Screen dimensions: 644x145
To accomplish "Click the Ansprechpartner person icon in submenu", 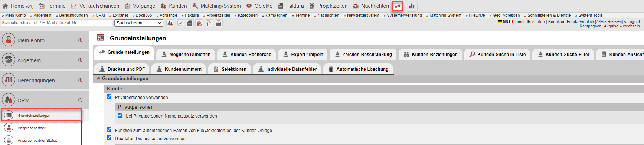I will [9, 128].
